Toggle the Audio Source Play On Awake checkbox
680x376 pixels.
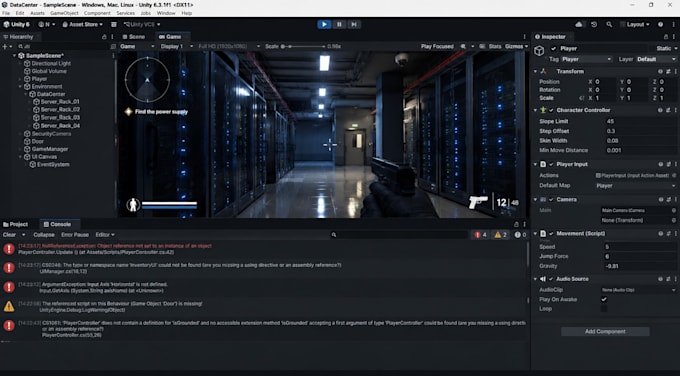(604, 299)
